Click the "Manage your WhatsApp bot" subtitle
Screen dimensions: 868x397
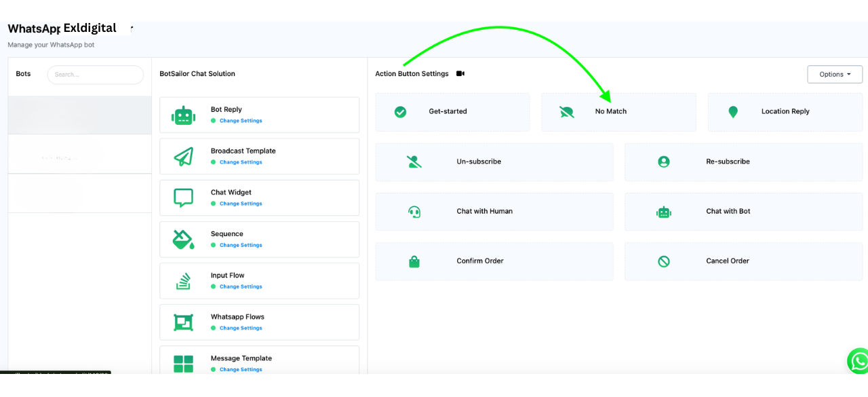pyautogui.click(x=52, y=45)
